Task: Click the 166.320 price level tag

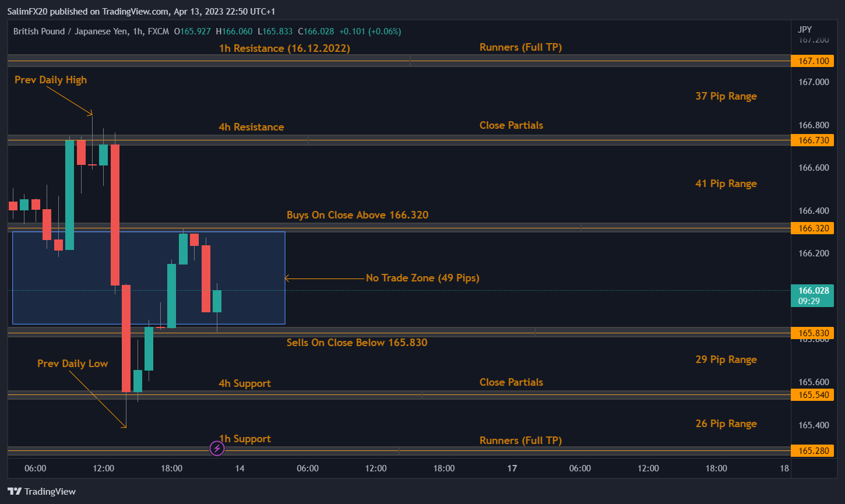Action: [x=812, y=228]
